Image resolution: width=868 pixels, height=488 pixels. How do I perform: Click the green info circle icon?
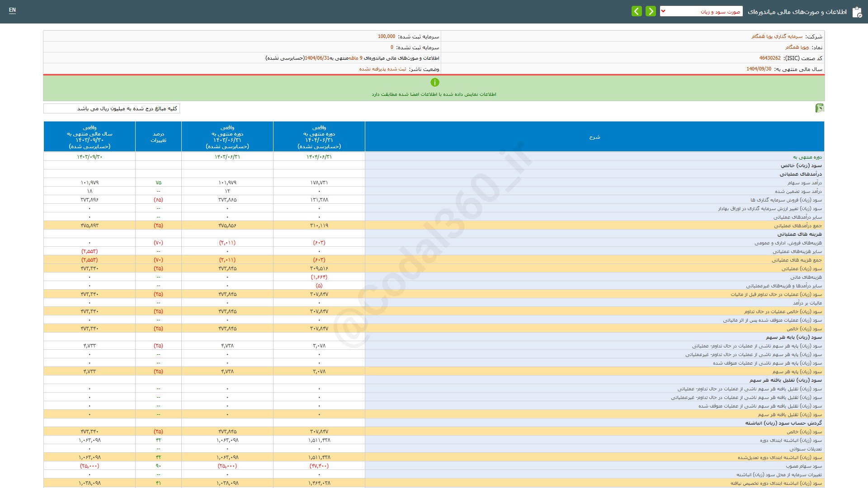[x=434, y=82]
